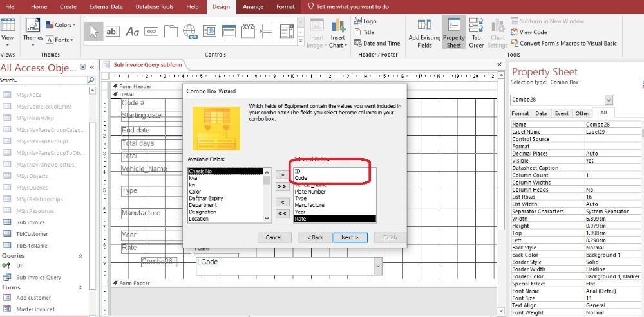Open the Add customer form
The height and width of the screenshot is (317, 644).
(33, 298)
